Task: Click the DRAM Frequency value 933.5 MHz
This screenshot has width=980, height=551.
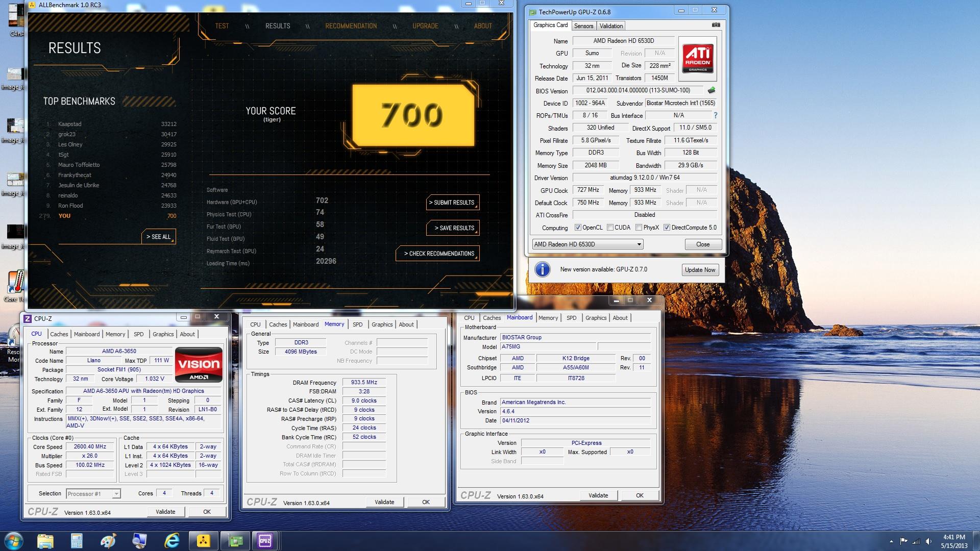Action: (364, 382)
